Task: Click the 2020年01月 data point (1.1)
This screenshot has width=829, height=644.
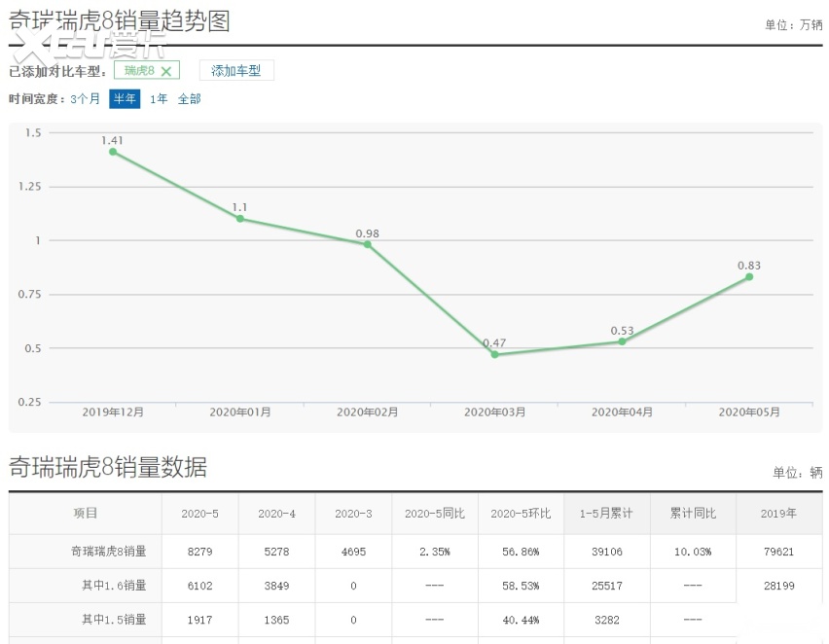Action: click(240, 218)
